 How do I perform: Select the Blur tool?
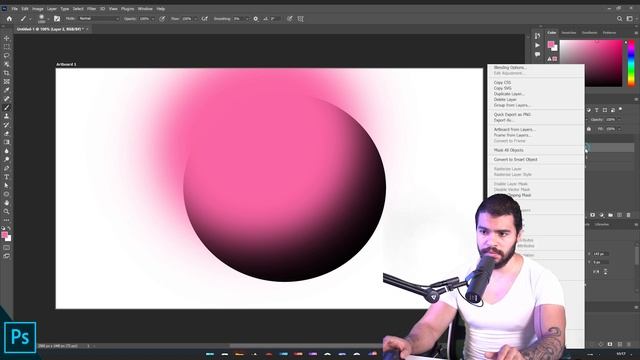7,151
